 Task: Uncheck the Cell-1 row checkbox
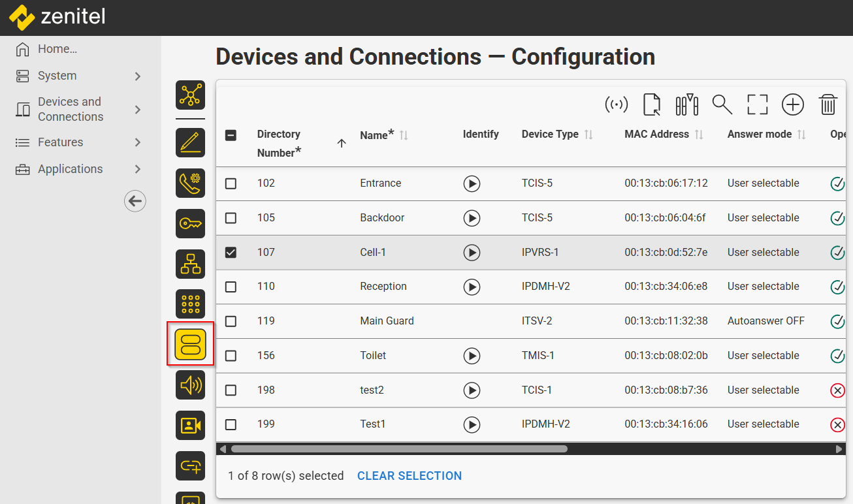pyautogui.click(x=231, y=253)
